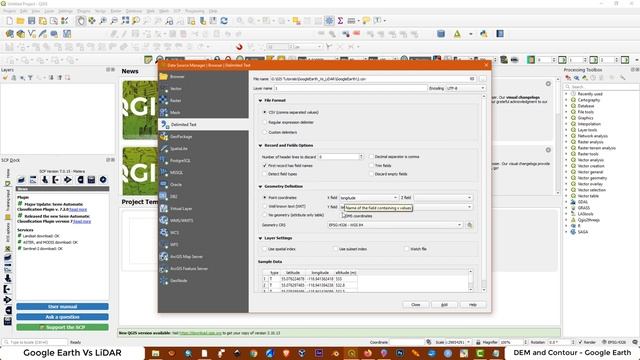This screenshot has height=360, width=640.
Task: Click the Refresh map icon
Action: click(x=224, y=21)
